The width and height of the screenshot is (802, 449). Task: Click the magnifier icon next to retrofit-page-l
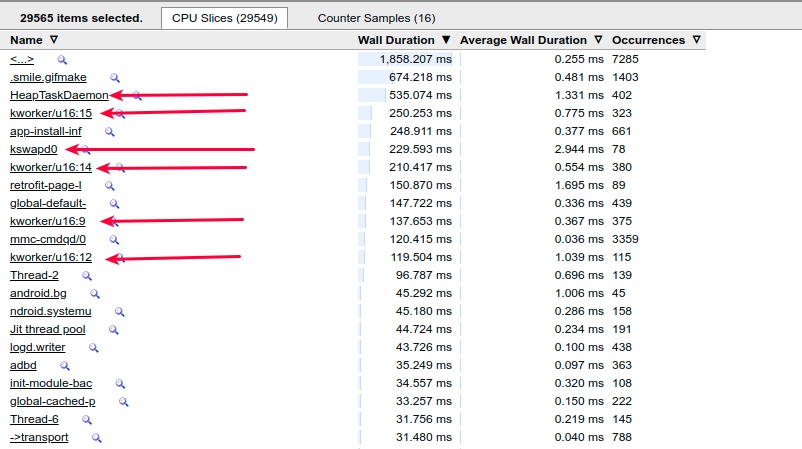coord(109,186)
